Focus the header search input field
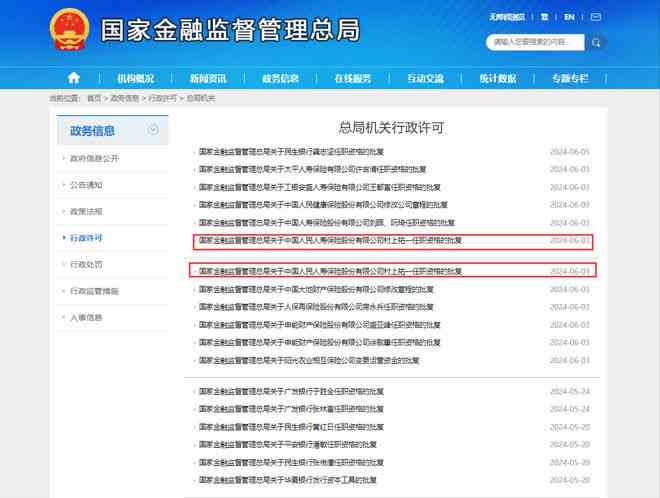Screen dimensions: 660x498 [535, 42]
